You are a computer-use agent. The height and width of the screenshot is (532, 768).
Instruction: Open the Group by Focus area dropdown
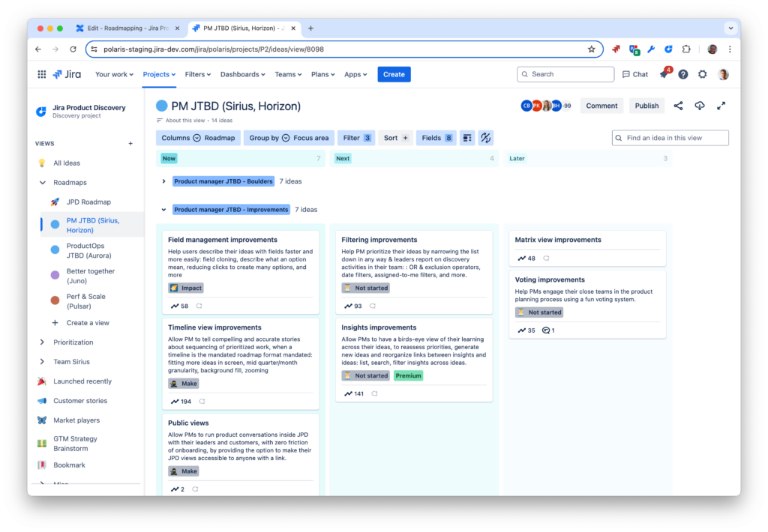pos(289,138)
